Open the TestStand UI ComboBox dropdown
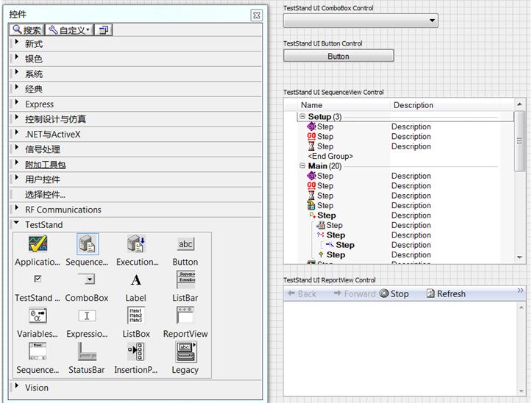This screenshot has height=403, width=532. point(432,21)
